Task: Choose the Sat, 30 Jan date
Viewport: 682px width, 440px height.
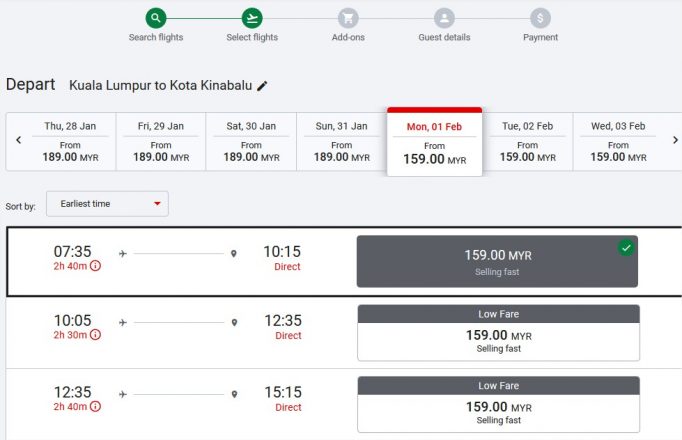Action: (251, 142)
